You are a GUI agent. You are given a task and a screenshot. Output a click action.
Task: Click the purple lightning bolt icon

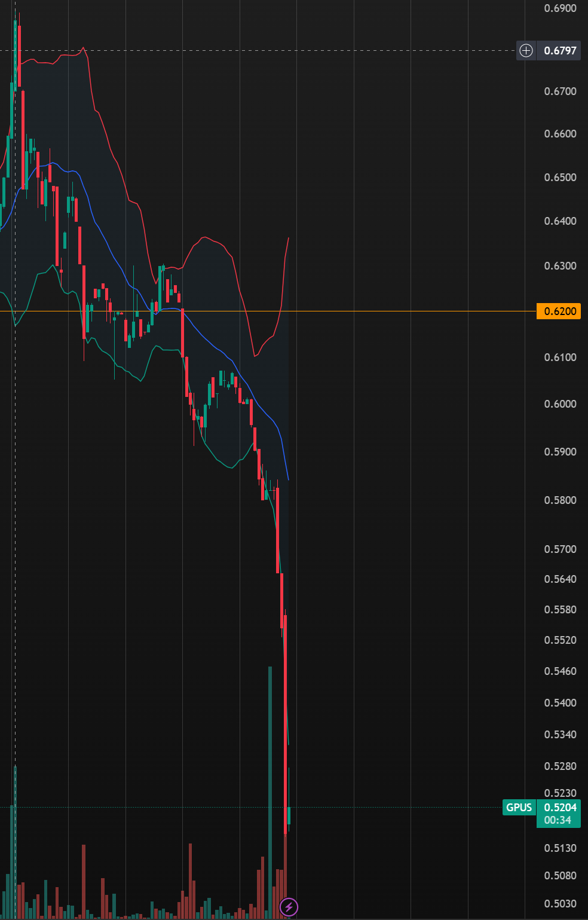289,907
